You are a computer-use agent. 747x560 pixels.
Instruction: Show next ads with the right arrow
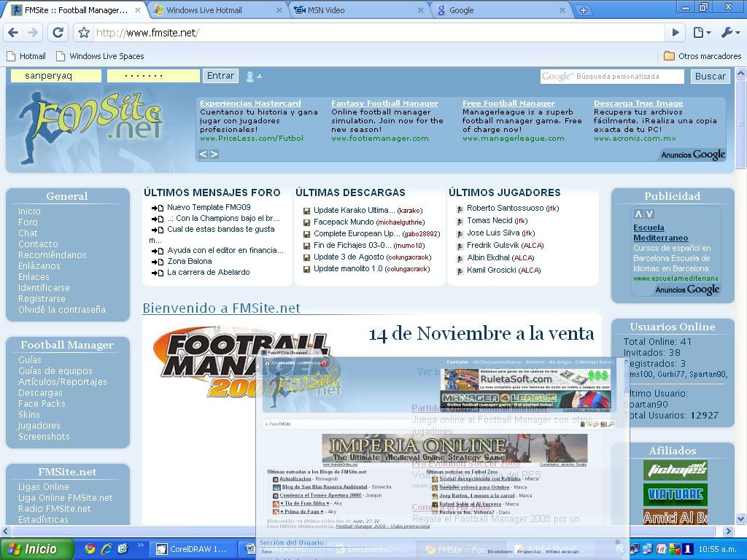[x=214, y=154]
